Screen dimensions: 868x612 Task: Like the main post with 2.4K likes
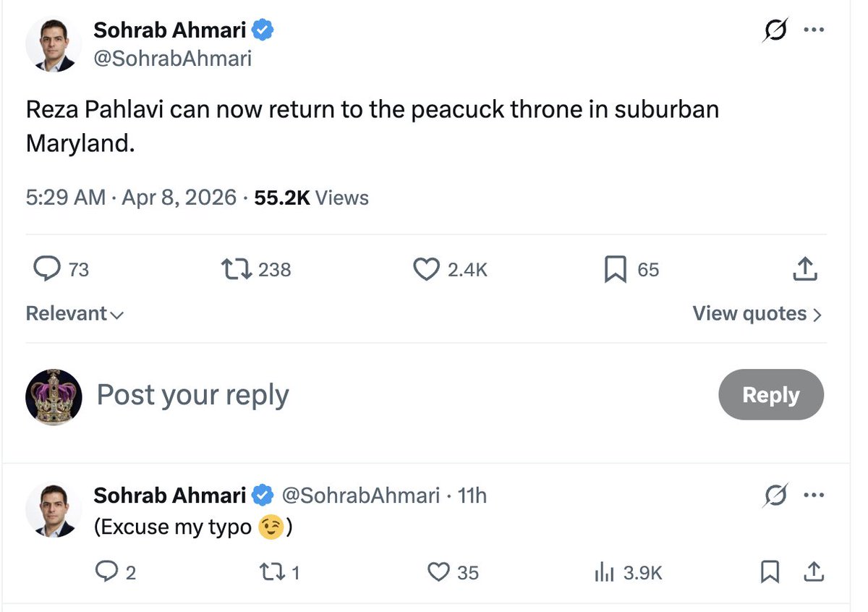[x=427, y=270]
